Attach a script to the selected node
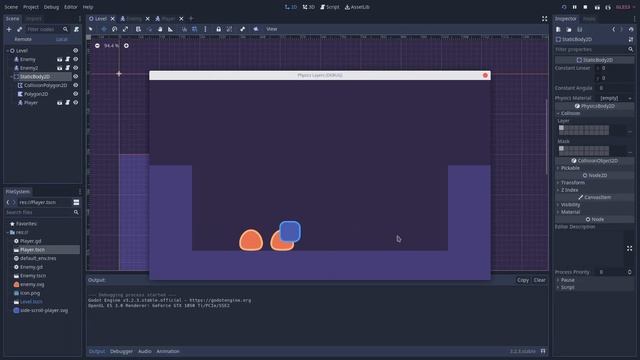This screenshot has height=360, width=640. tap(76, 29)
